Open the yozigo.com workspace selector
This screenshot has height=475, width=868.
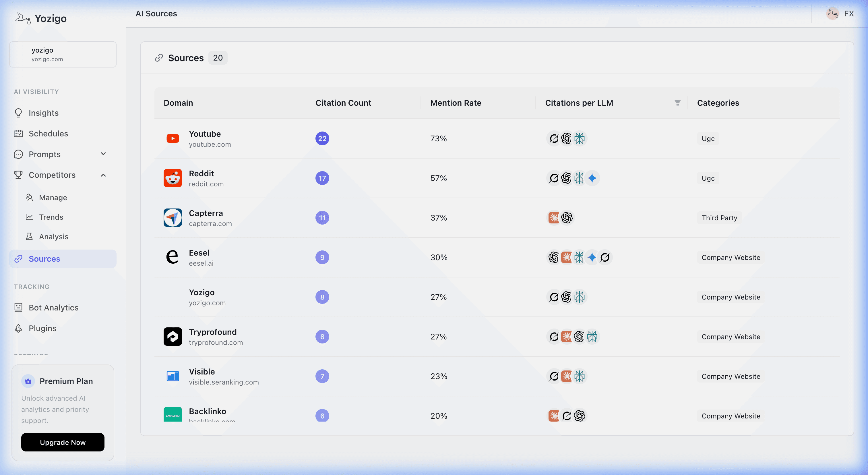63,55
